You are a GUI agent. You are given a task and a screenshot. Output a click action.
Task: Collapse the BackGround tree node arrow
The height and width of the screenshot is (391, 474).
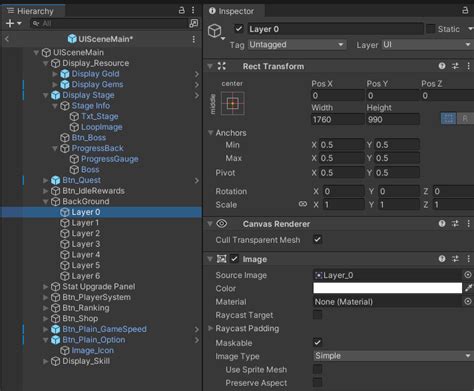(x=46, y=201)
